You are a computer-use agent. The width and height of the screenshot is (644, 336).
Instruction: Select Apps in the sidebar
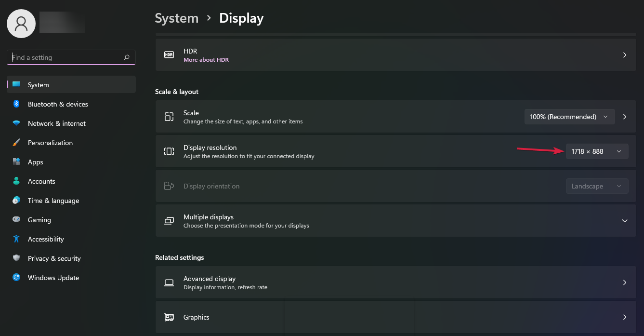[36, 162]
